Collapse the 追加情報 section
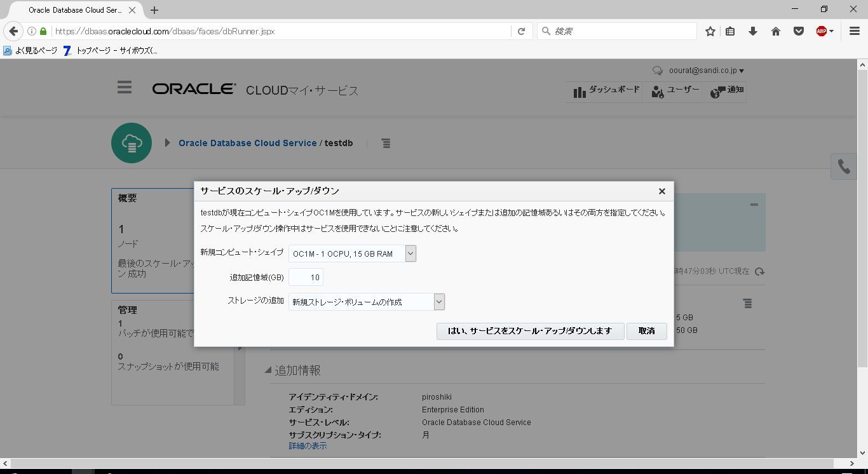This screenshot has width=868, height=474. pyautogui.click(x=268, y=370)
